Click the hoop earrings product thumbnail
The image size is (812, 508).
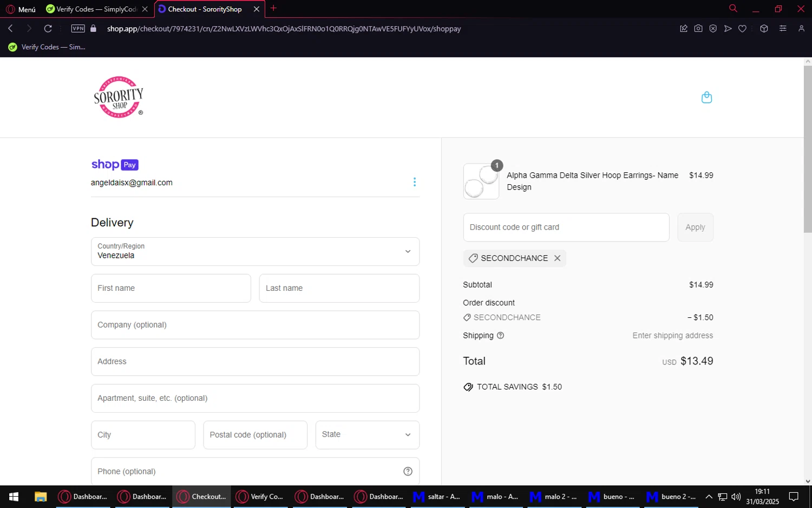[481, 181]
